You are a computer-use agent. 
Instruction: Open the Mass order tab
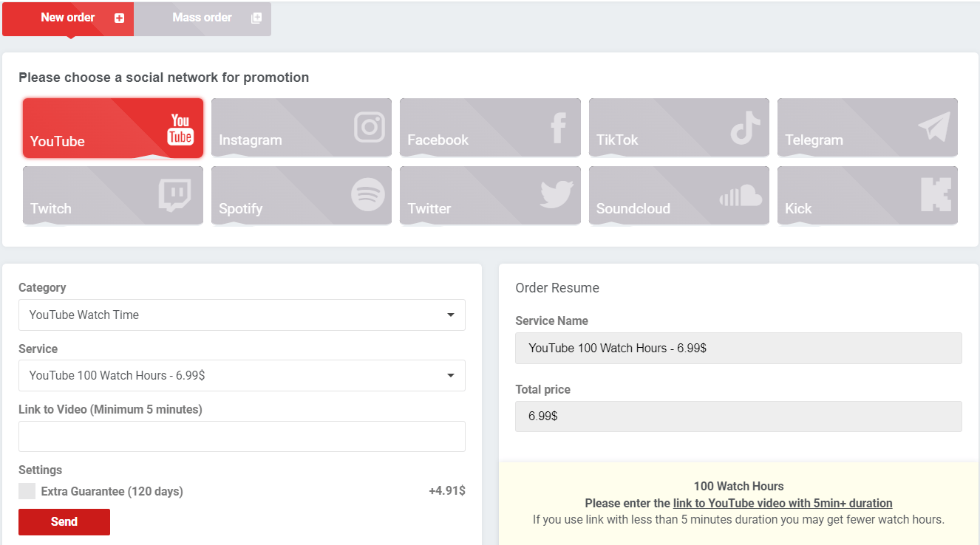click(x=203, y=18)
